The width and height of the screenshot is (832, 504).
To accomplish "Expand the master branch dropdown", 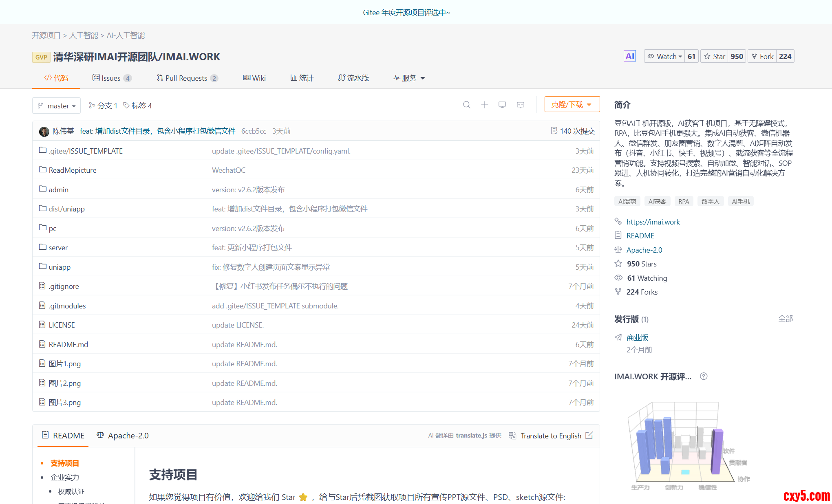I will click(x=57, y=106).
